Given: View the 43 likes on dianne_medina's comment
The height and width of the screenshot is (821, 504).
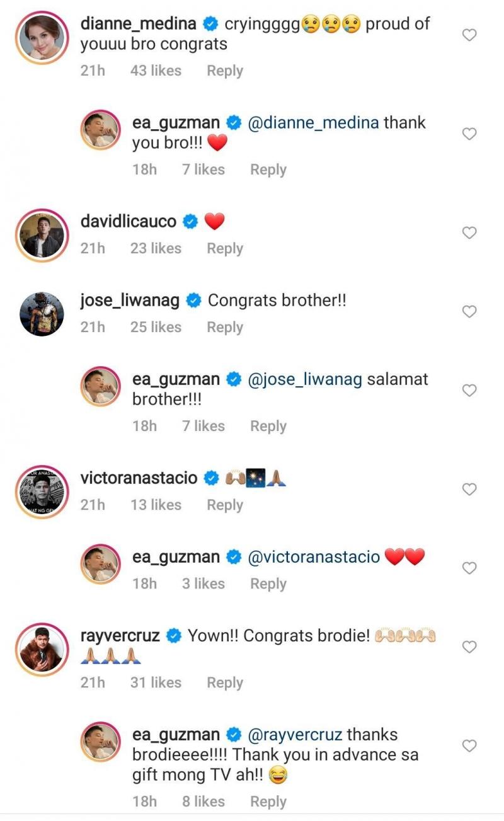Looking at the screenshot, I should tap(156, 71).
